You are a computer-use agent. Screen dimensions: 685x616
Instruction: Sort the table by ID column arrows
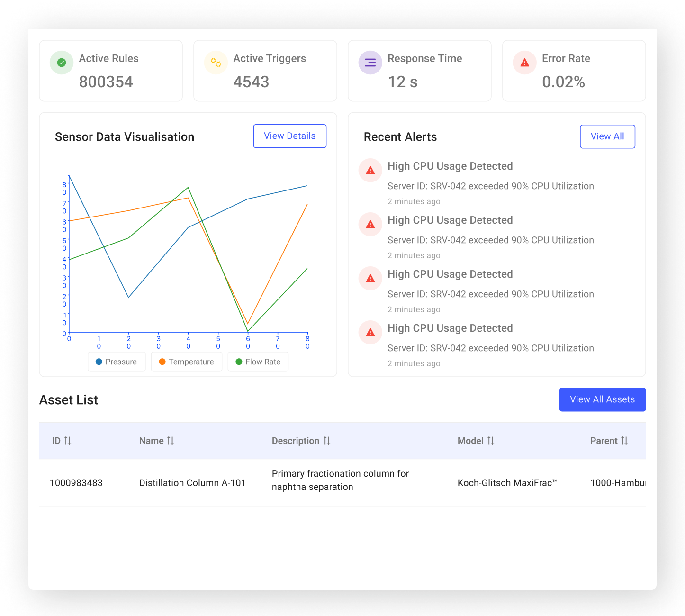68,441
